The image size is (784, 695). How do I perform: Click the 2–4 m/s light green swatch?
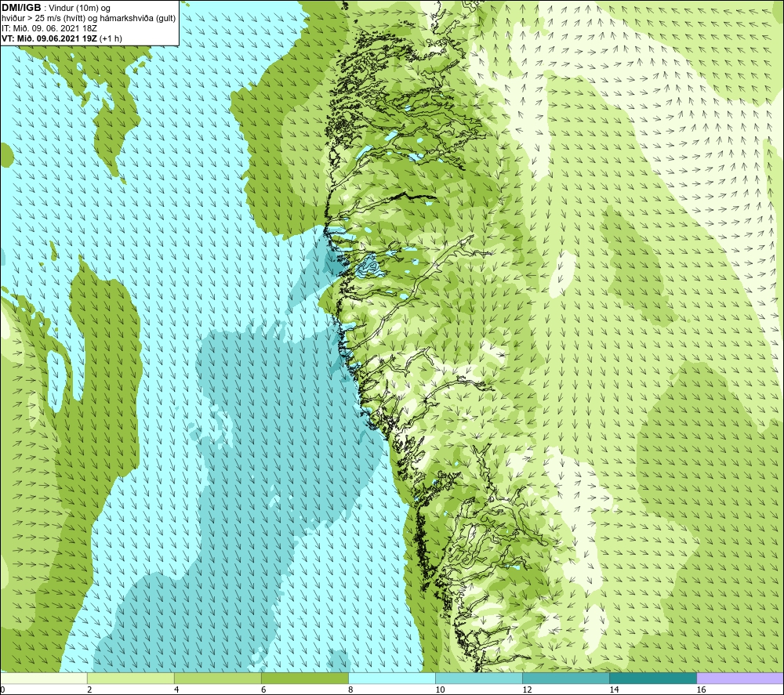(131, 678)
